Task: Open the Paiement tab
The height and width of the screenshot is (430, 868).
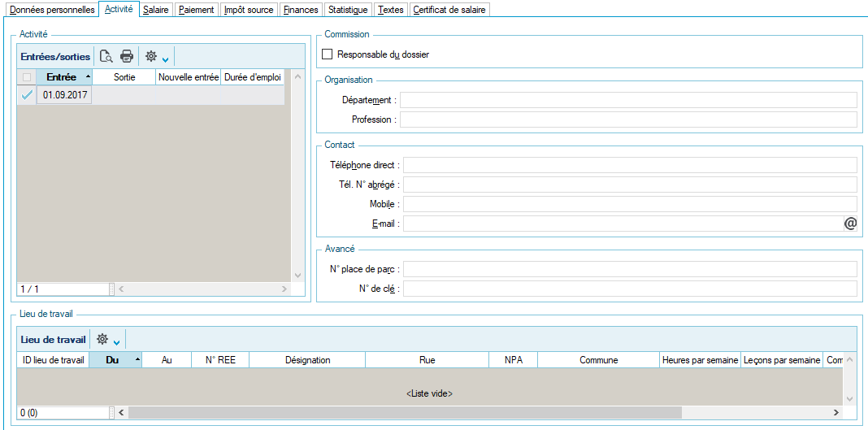Action: [197, 10]
